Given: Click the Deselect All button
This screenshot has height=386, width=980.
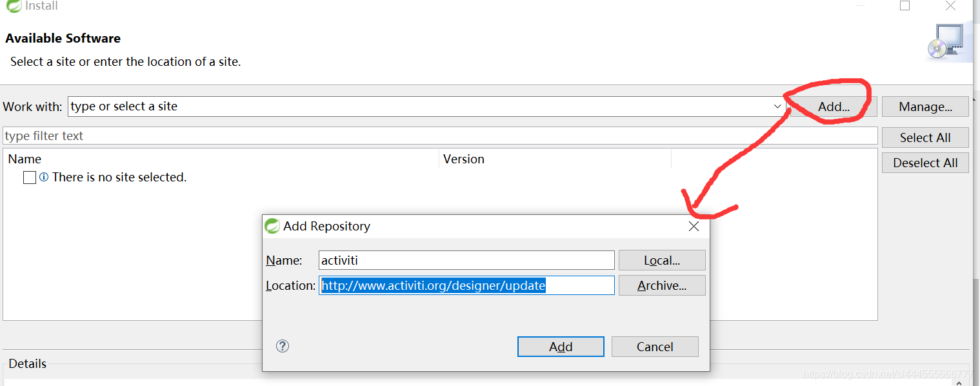Looking at the screenshot, I should point(925,163).
